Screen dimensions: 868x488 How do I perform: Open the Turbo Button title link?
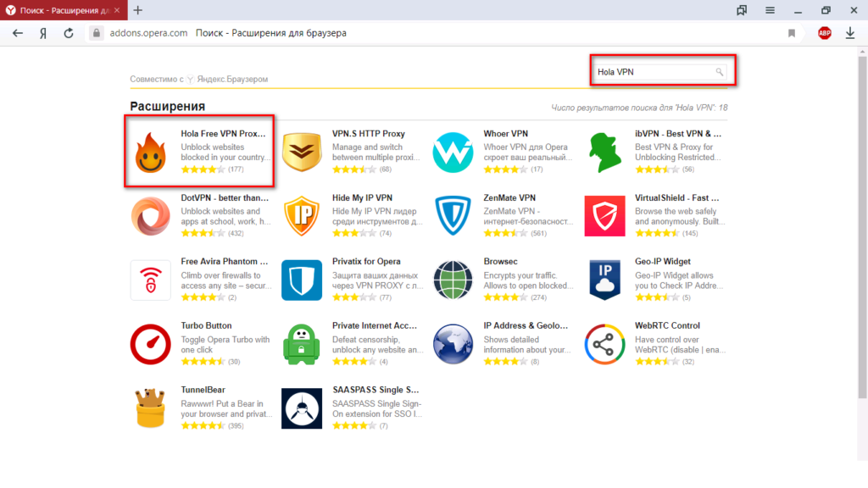click(x=207, y=326)
